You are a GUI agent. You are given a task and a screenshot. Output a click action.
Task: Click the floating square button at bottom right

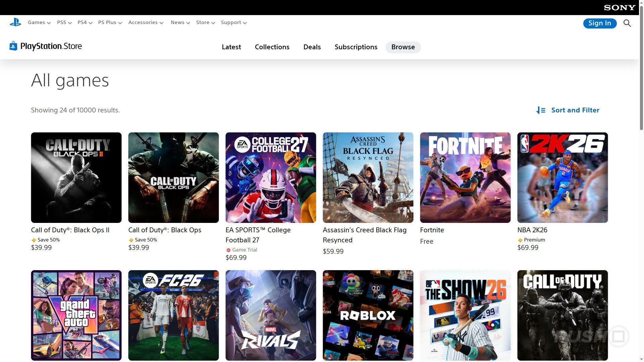click(x=618, y=336)
